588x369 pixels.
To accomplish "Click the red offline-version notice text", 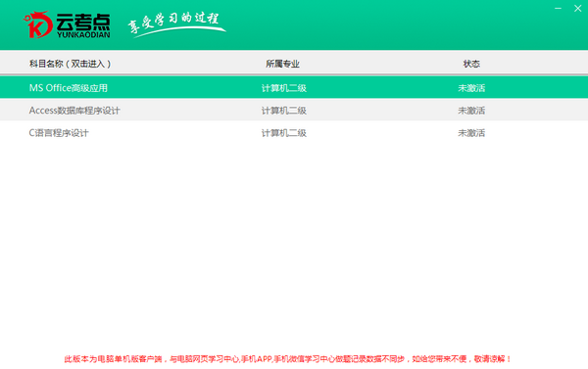I will pyautogui.click(x=287, y=359).
